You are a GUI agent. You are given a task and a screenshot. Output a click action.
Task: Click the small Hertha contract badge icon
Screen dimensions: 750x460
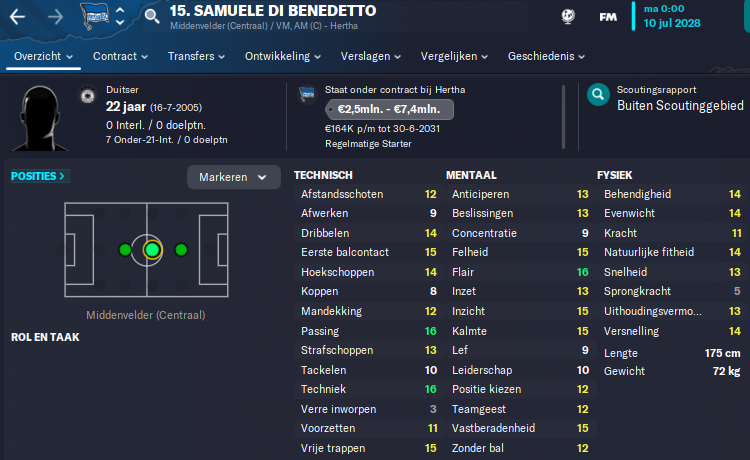[x=307, y=94]
